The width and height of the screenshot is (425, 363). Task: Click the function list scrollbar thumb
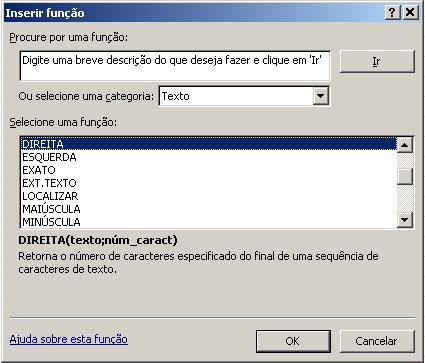coord(405,177)
